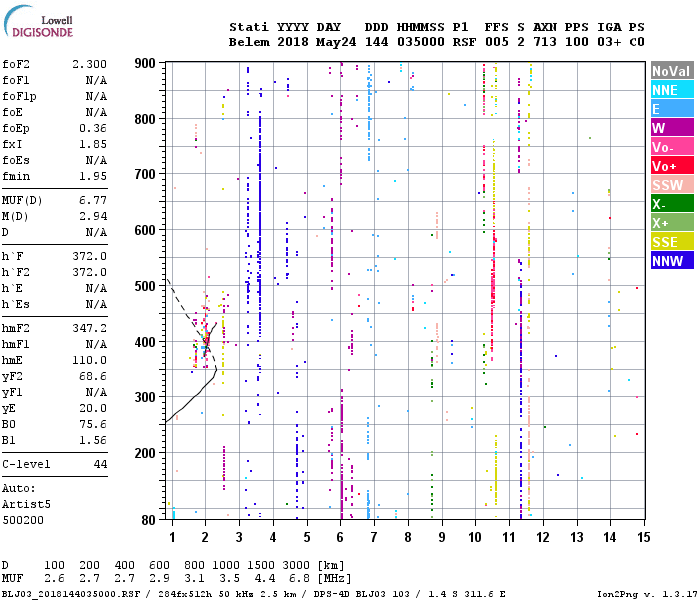700x600 pixels.
Task: Click the hmE value 110.0
Action: [x=89, y=360]
